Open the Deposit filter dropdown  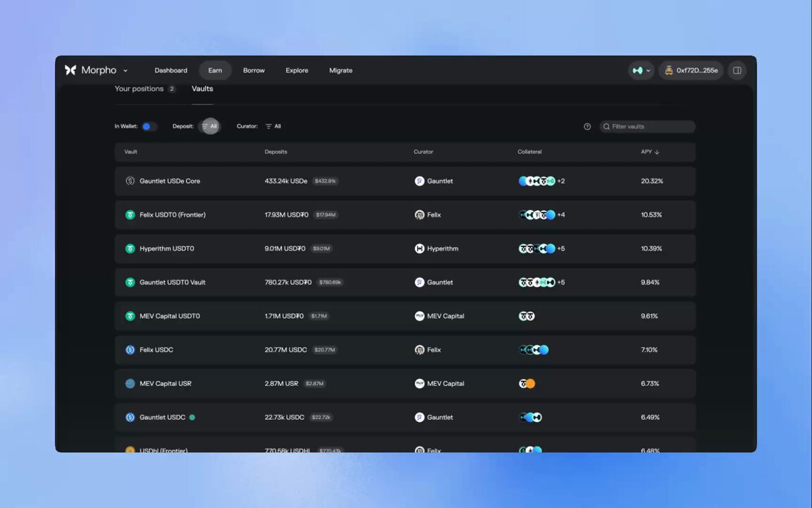coord(210,126)
